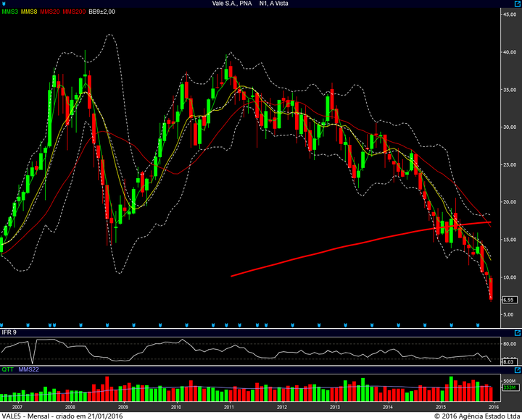Screen dimensions: 522x420
Task: Toggle the MMS20 moving average label
Action: pyautogui.click(x=50, y=12)
